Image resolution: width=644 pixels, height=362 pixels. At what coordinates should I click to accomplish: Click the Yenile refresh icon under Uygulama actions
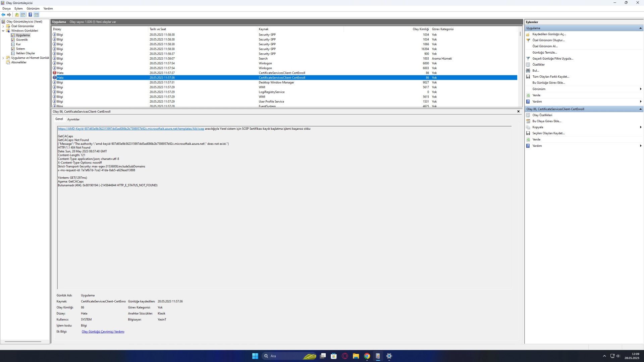pos(528,96)
